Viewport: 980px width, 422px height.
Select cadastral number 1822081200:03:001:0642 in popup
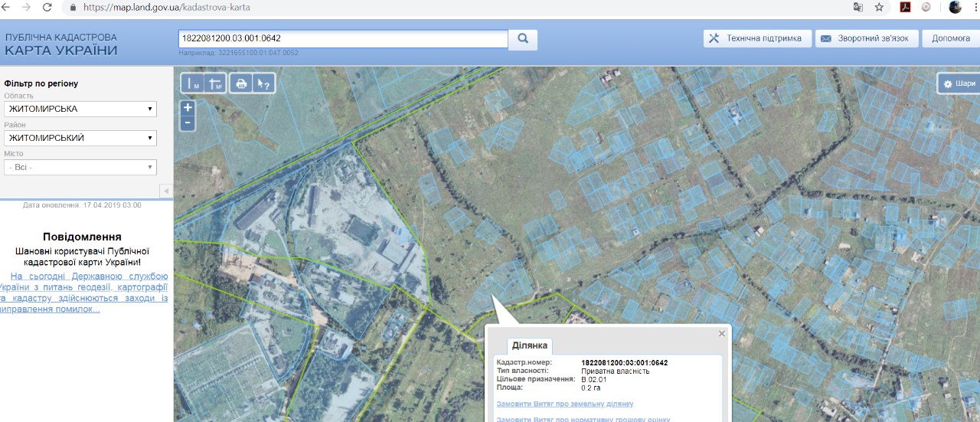pos(624,362)
